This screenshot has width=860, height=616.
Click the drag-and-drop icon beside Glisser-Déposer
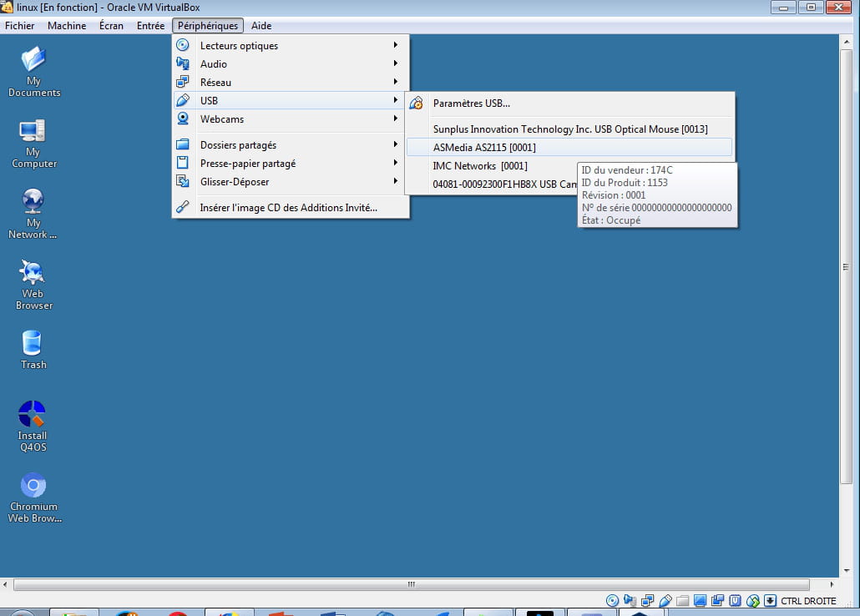click(x=183, y=181)
